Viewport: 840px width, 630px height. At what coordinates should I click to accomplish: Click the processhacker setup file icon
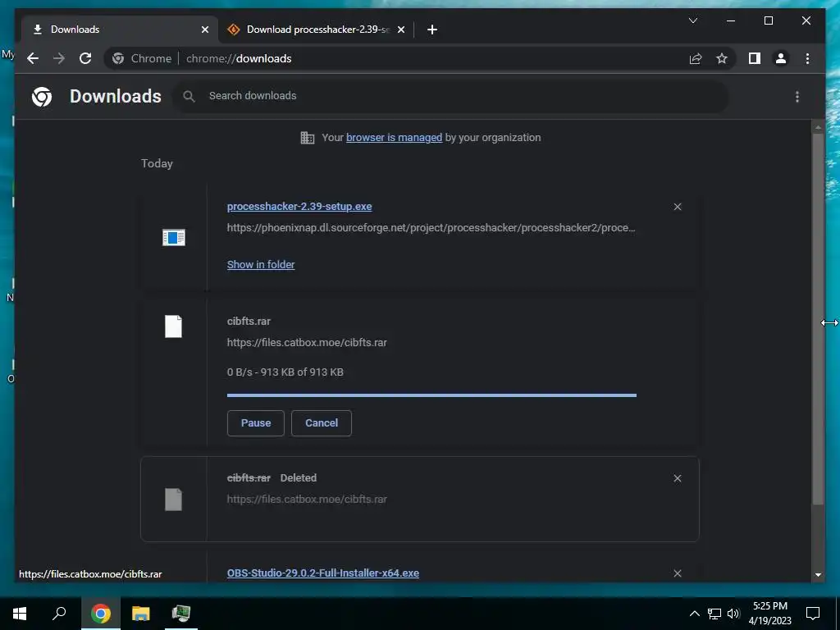coord(174,237)
